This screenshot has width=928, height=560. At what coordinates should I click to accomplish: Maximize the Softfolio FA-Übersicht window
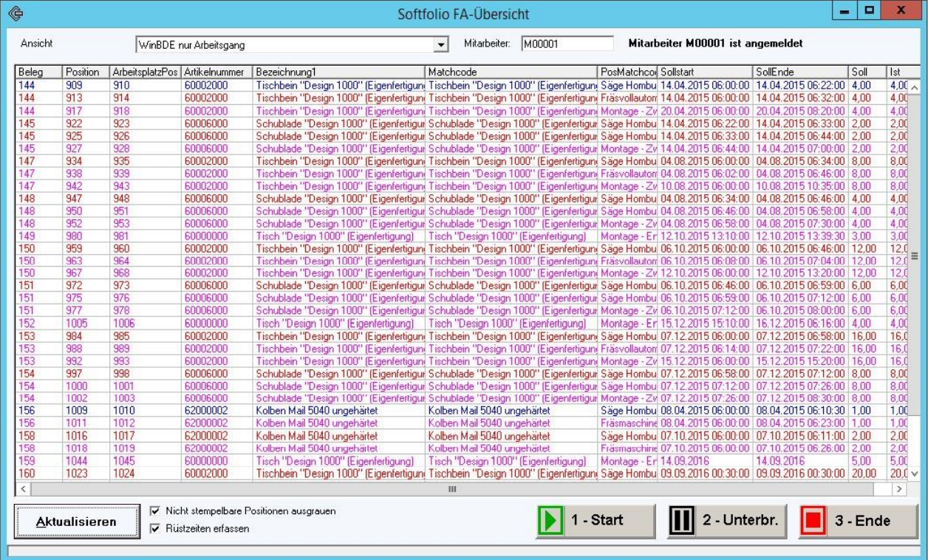coord(870,11)
